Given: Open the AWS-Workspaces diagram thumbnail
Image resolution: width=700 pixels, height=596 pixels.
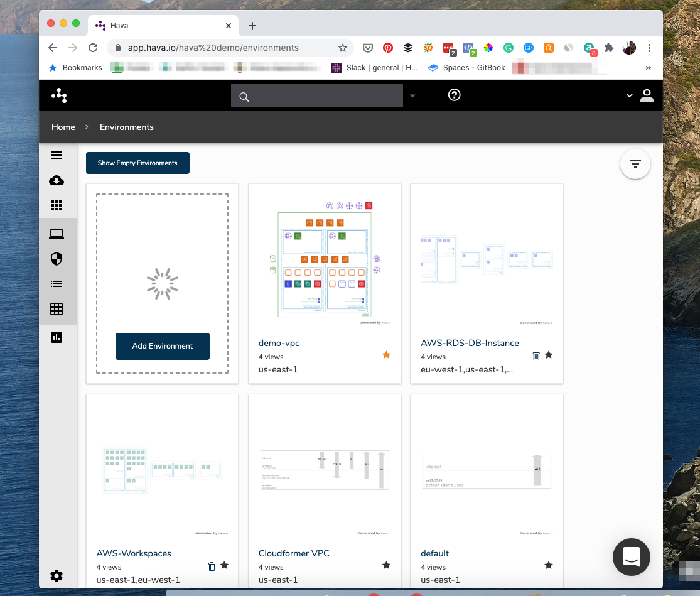Looking at the screenshot, I should (162, 470).
